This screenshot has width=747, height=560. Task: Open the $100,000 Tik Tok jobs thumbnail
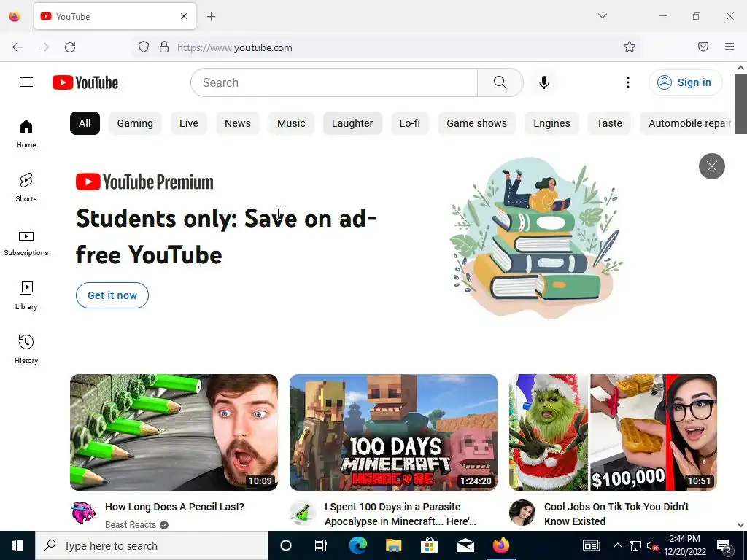[613, 432]
